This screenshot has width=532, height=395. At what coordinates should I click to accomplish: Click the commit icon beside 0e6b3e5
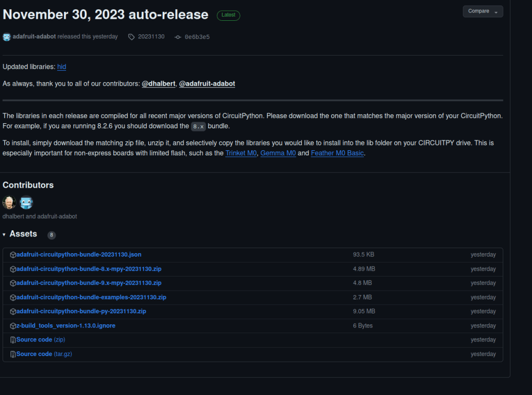click(x=178, y=37)
